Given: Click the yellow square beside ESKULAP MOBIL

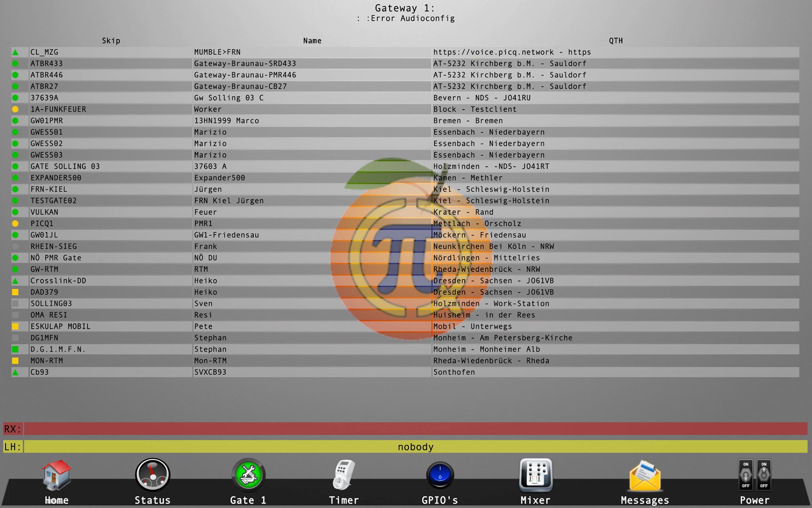Looking at the screenshot, I should point(15,326).
